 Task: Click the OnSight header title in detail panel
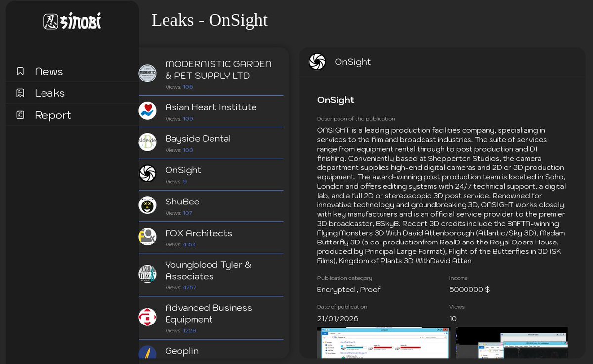point(353,62)
